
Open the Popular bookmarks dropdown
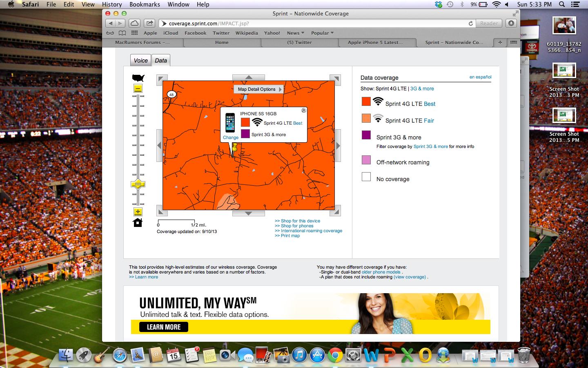pos(322,33)
